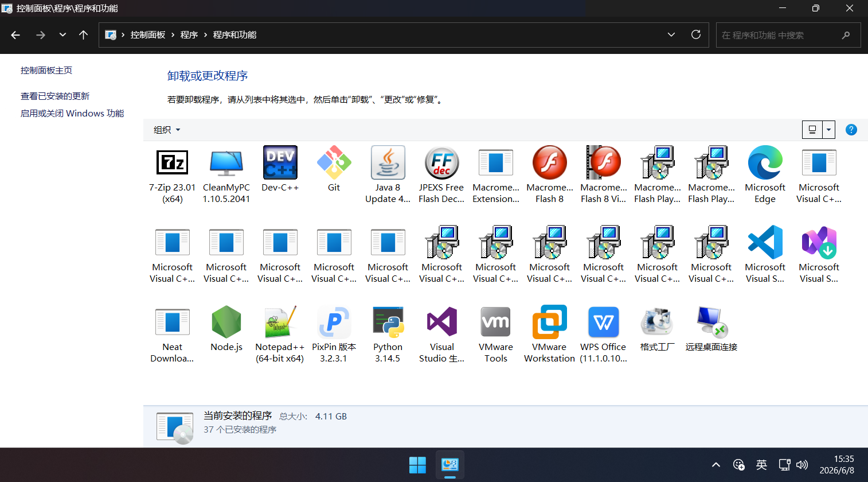Select the purple Visual Studio Installer entry

coord(819,254)
